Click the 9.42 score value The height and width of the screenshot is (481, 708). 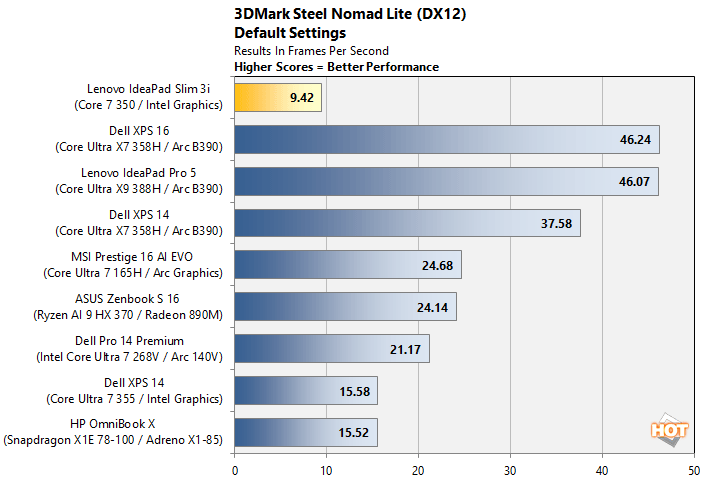click(x=302, y=98)
